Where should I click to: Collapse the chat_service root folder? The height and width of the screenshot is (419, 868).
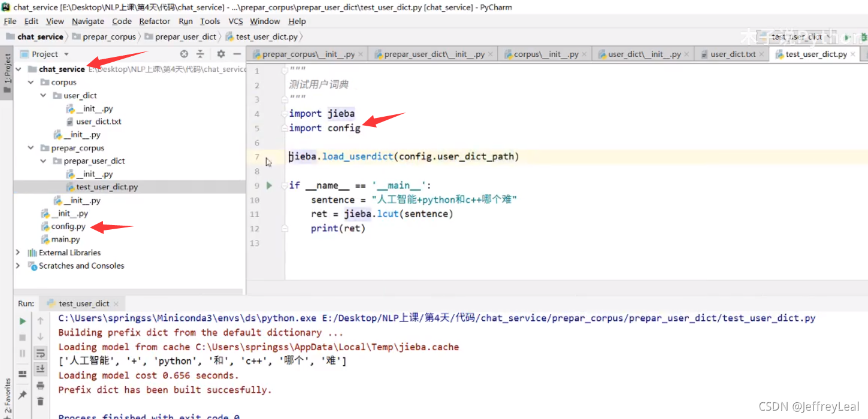pos(19,69)
